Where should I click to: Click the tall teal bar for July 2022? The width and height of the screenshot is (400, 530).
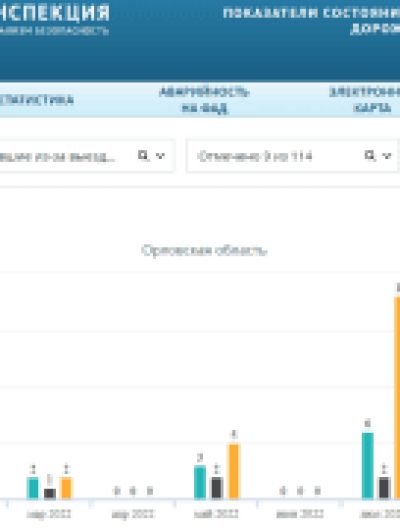tap(368, 466)
